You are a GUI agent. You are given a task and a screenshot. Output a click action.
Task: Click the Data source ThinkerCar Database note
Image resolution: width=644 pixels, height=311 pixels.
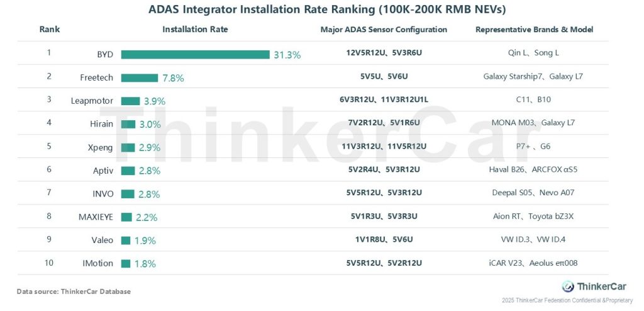coord(74,291)
